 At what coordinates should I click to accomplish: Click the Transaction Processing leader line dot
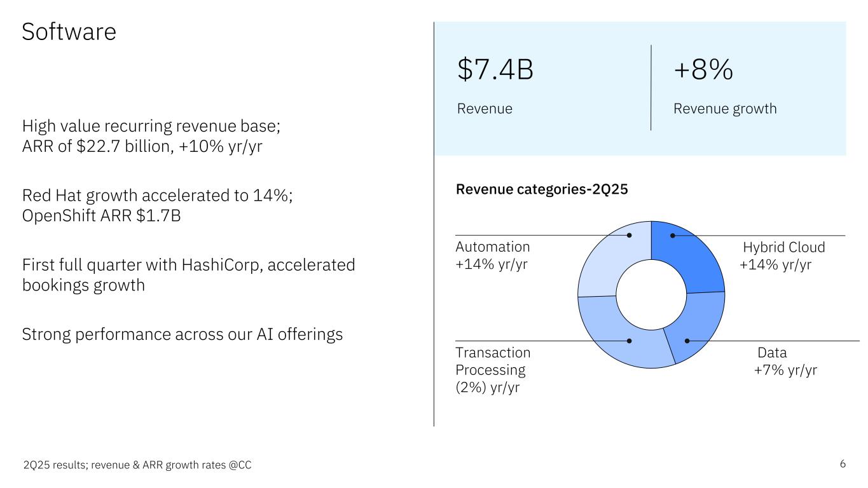click(630, 341)
